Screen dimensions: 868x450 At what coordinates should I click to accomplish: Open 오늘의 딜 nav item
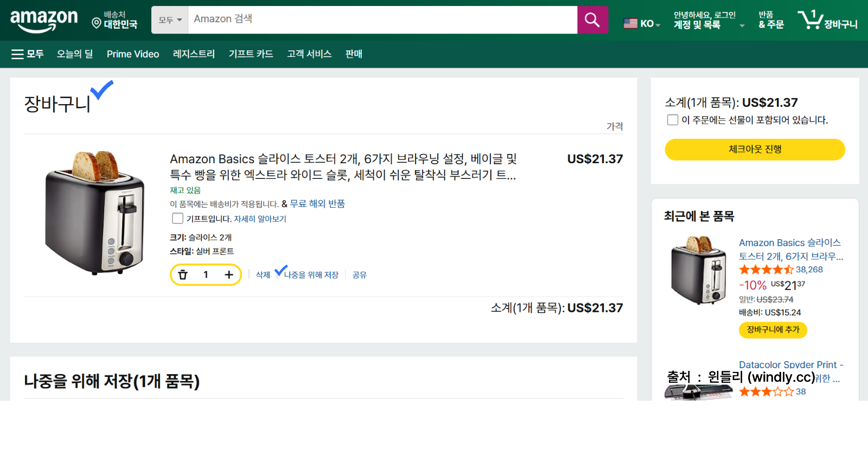75,54
